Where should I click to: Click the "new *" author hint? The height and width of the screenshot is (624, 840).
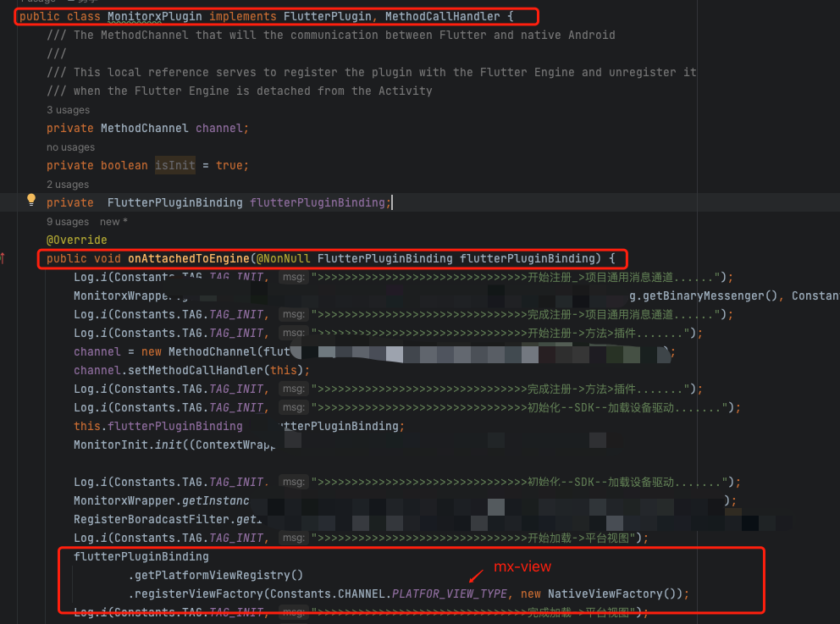tap(113, 222)
